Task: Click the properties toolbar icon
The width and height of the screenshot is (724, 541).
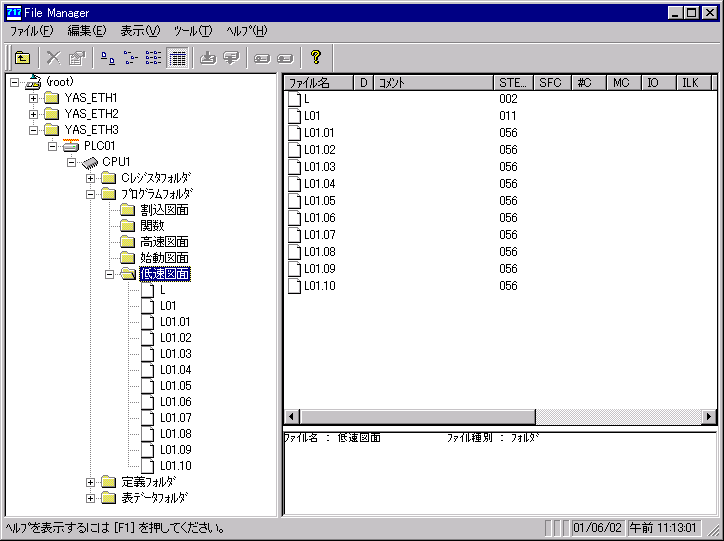Action: coord(76,58)
